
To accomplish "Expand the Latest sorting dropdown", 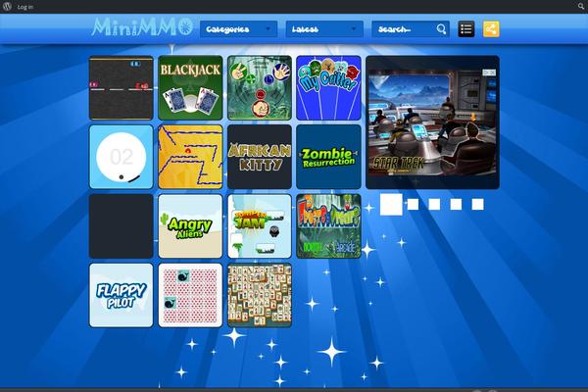I will (324, 29).
